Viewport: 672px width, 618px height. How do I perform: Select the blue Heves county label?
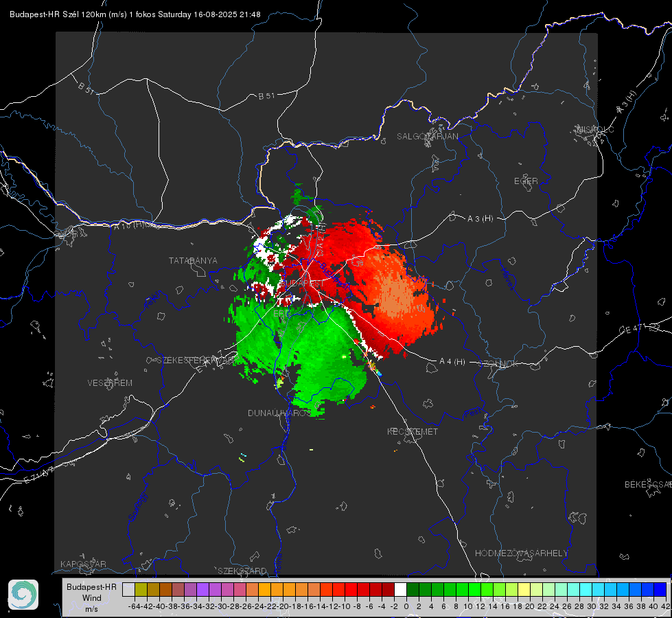click(x=507, y=279)
